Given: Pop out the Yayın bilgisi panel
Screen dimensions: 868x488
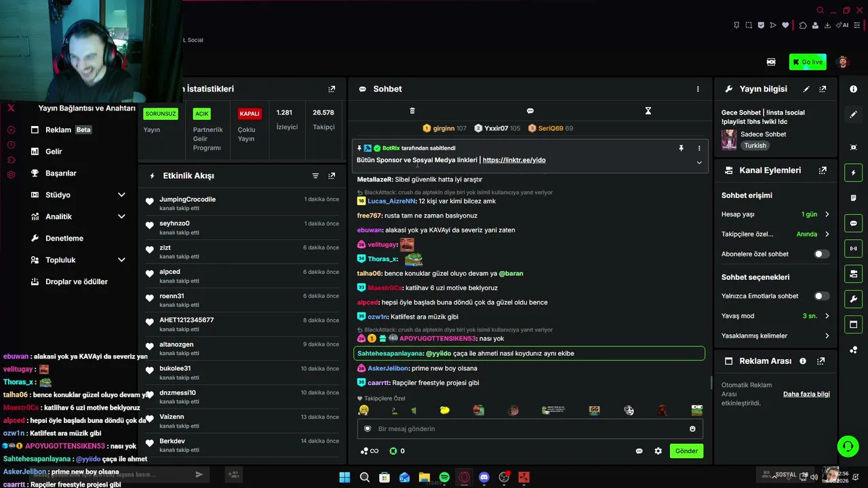Looking at the screenshot, I should (823, 89).
